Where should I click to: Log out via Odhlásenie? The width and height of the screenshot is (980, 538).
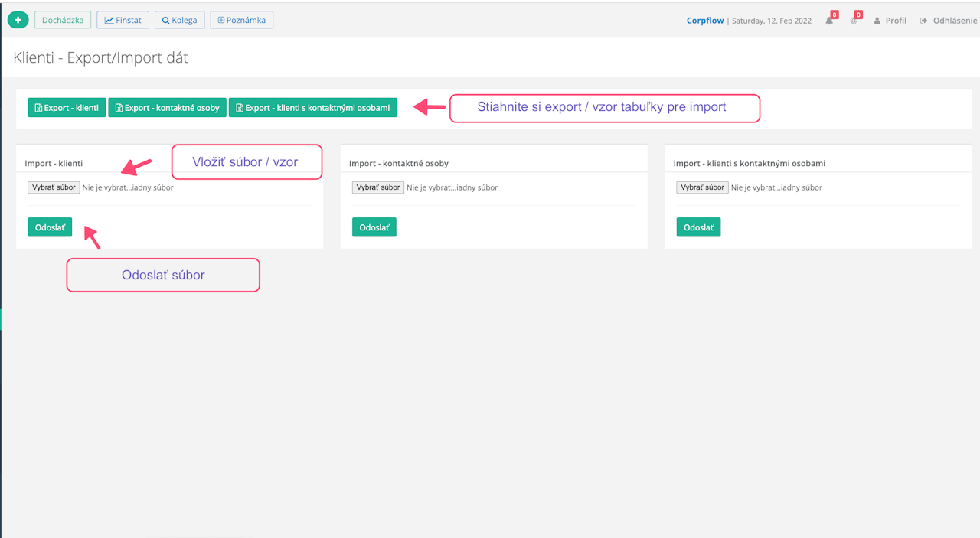tap(949, 21)
